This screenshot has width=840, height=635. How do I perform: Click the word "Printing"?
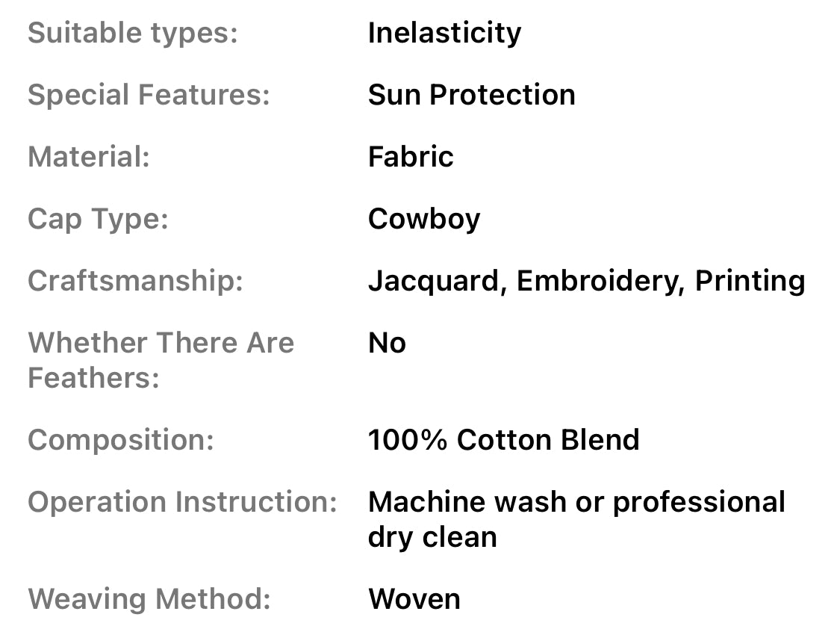coord(750,281)
